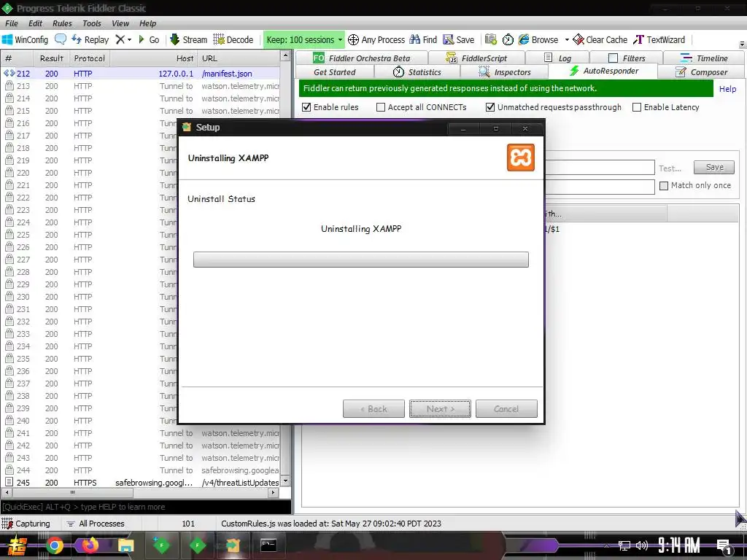Click the timer stopwatch icon
This screenshot has width=747, height=560.
pyautogui.click(x=508, y=39)
